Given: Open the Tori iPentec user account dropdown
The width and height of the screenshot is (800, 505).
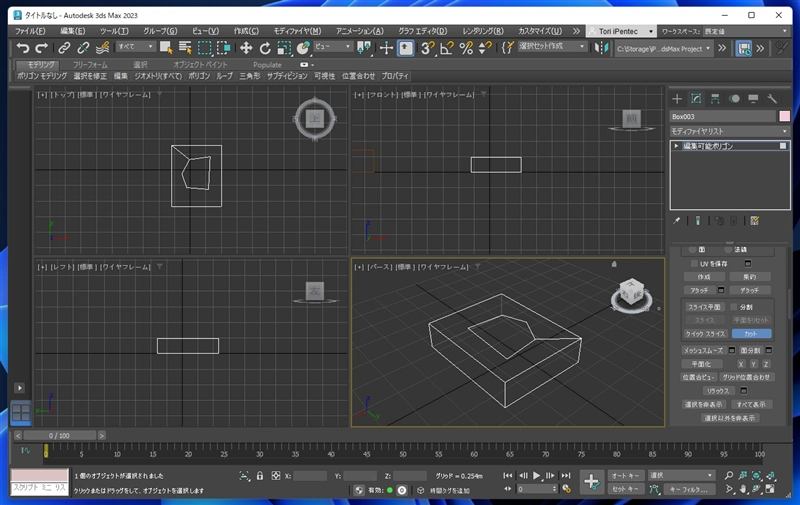Looking at the screenshot, I should [x=621, y=31].
